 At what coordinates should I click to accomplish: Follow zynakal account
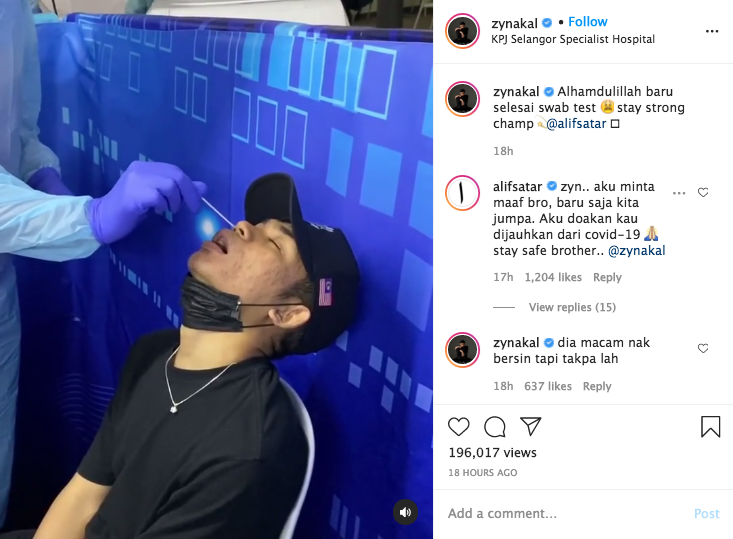click(588, 22)
